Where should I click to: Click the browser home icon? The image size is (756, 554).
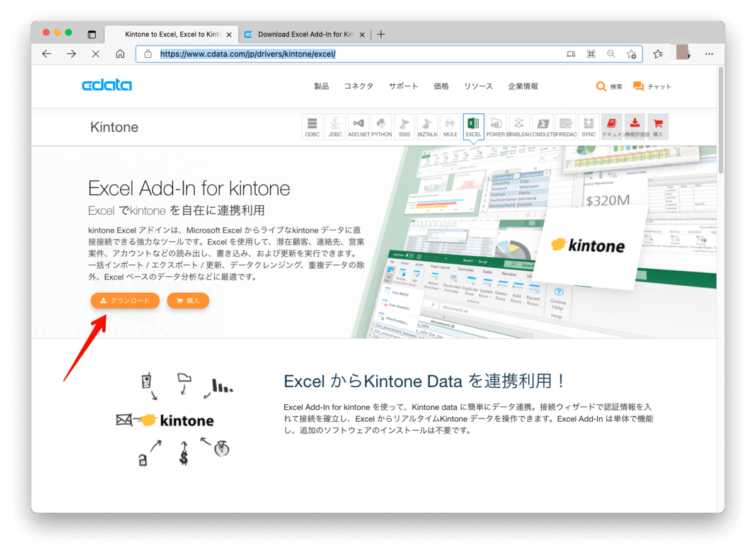(x=120, y=54)
